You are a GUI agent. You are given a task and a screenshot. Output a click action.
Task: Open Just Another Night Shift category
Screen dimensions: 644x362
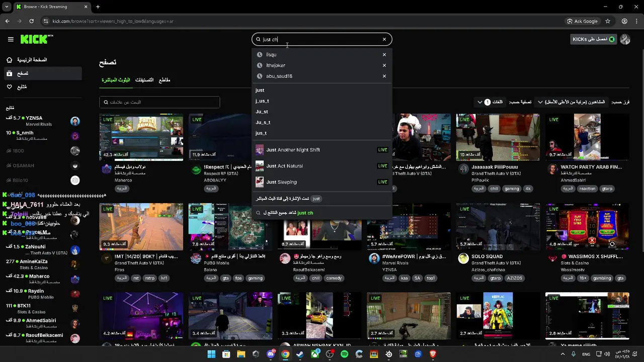[322, 150]
